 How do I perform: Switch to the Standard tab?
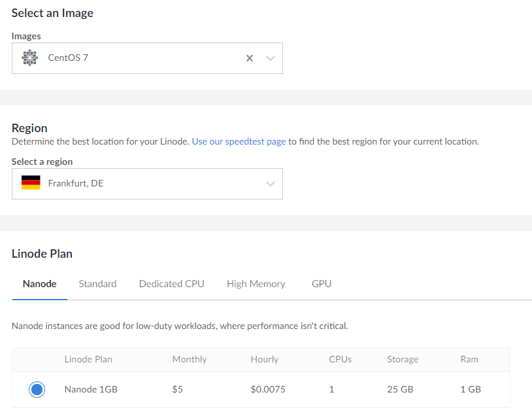pos(97,284)
